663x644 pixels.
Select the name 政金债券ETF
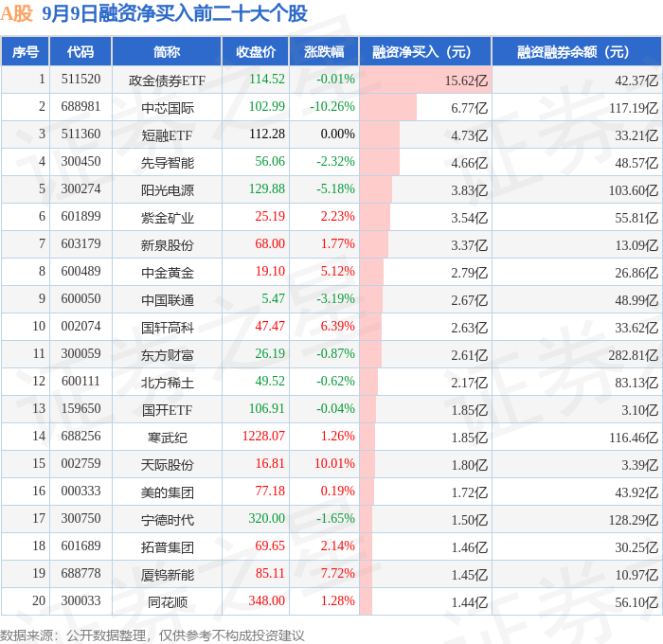pos(167,80)
